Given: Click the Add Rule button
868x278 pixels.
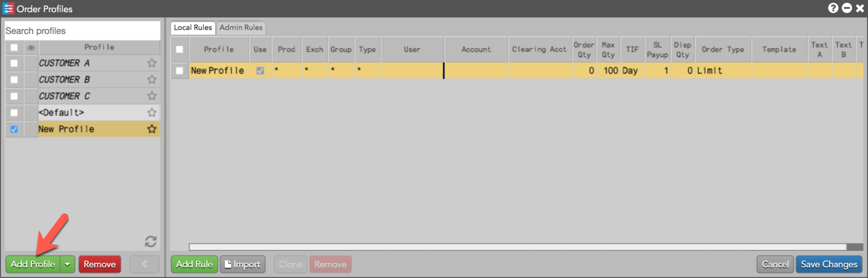Looking at the screenshot, I should (194, 264).
